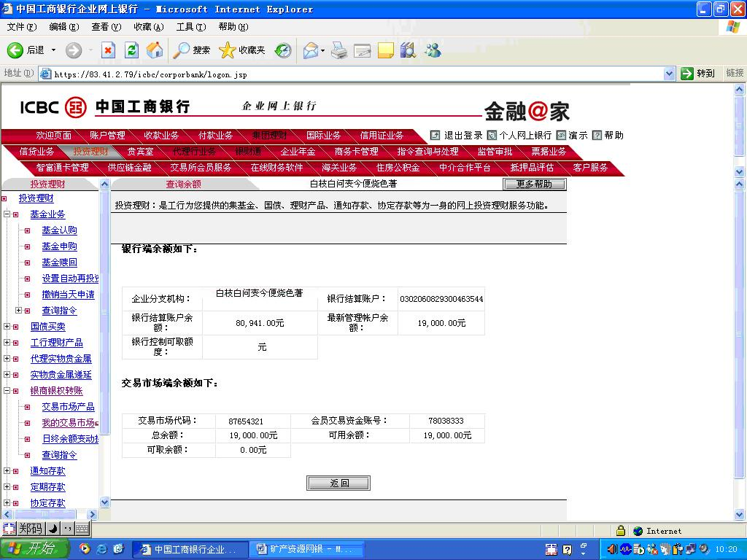Image resolution: width=747 pixels, height=560 pixels.
Task: Switch to the 矿产资源网银 taskbar window
Action: click(308, 550)
